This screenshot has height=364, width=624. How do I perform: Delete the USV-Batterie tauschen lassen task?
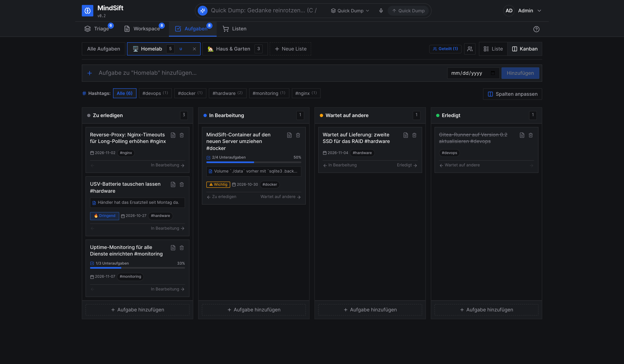click(x=181, y=184)
